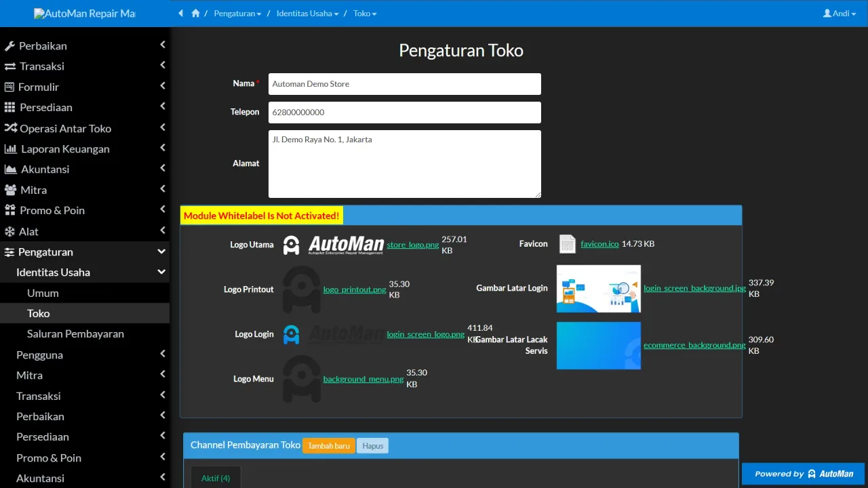868x488 pixels.
Task: Click the wrench icon beside Perbaikan
Action: [x=9, y=46]
